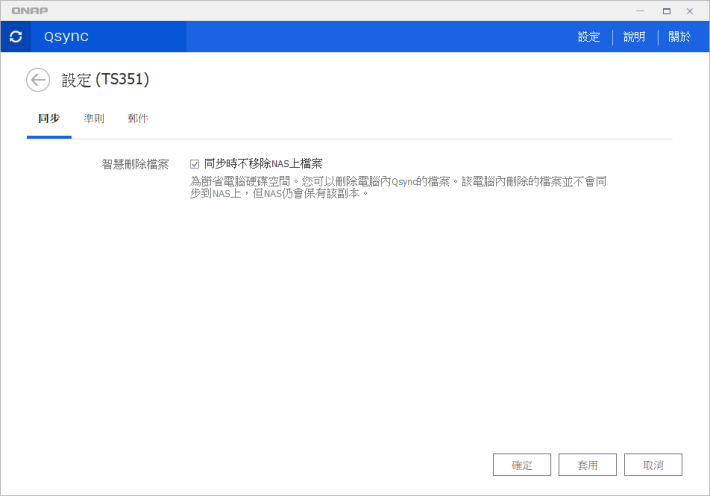Click the 套用 button
The image size is (710, 496).
pyautogui.click(x=587, y=465)
